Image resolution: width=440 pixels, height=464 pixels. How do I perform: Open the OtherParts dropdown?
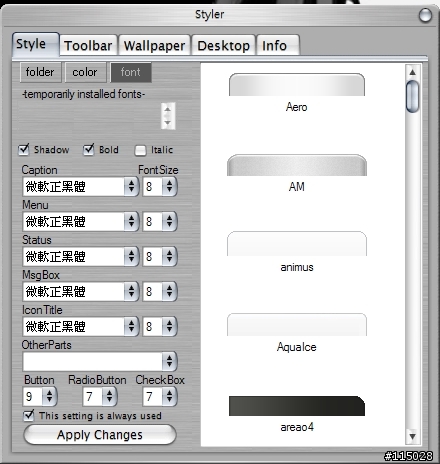(x=169, y=361)
